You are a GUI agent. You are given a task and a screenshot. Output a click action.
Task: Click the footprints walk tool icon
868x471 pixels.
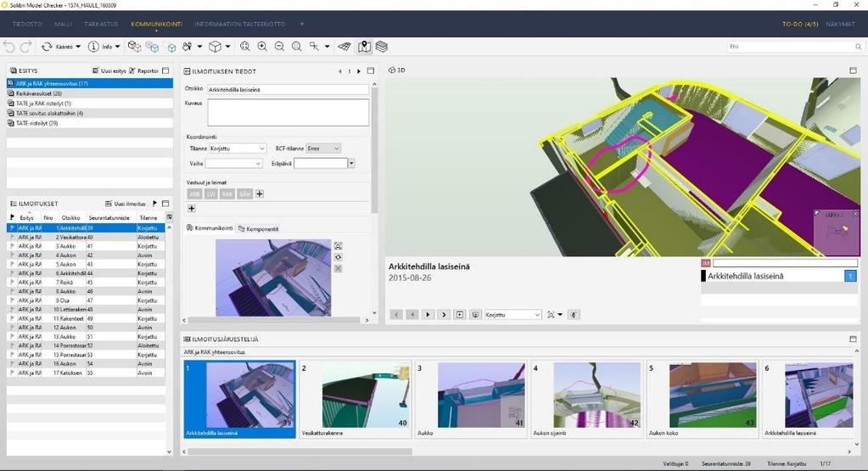tap(188, 47)
